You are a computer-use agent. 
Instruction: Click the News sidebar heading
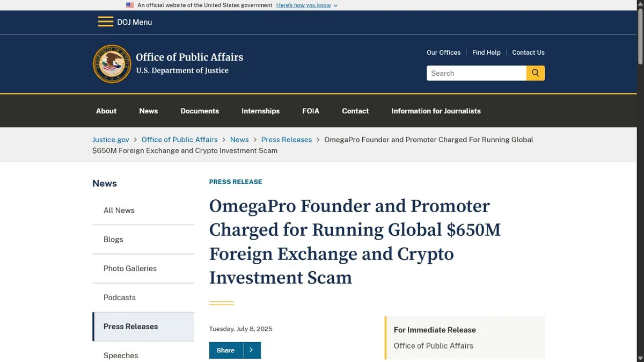click(x=105, y=184)
